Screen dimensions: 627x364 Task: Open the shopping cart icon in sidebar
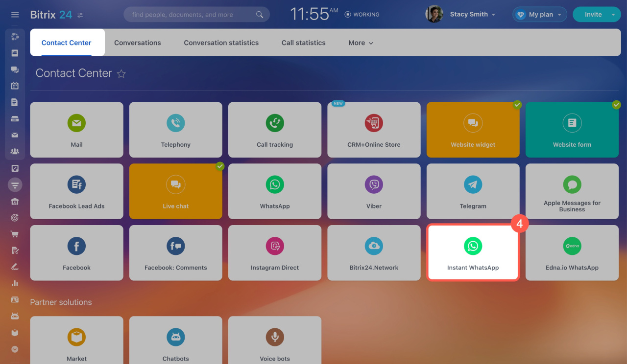tap(15, 234)
